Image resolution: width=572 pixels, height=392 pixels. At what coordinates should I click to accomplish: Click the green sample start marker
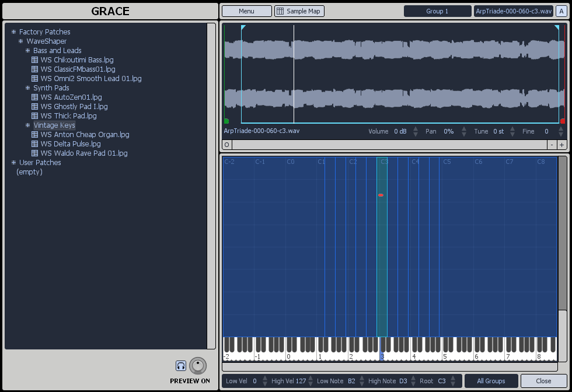[226, 121]
